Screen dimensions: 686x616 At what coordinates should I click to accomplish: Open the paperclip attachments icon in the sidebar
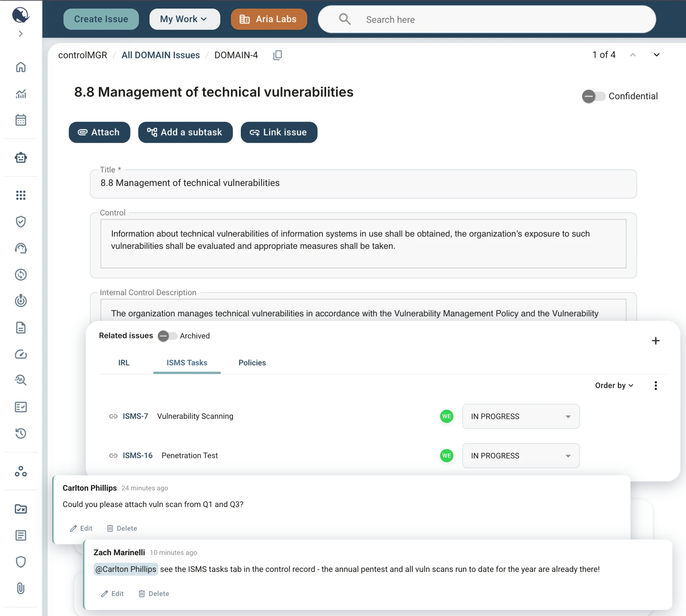tap(21, 588)
